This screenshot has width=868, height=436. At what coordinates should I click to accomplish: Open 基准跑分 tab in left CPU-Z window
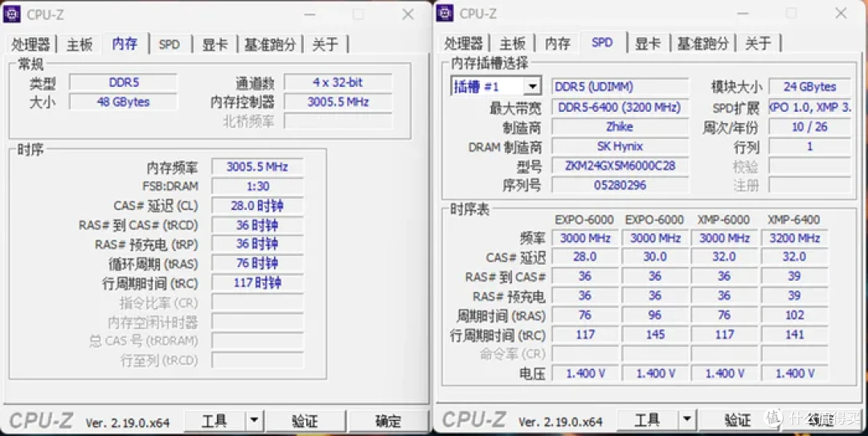tap(271, 44)
